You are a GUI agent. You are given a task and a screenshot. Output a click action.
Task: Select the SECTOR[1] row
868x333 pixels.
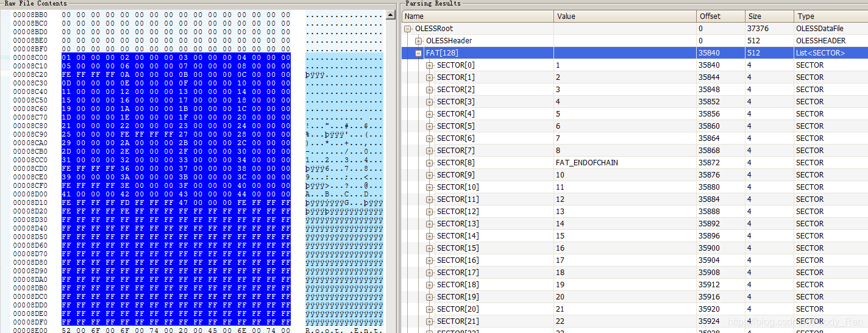click(635, 77)
